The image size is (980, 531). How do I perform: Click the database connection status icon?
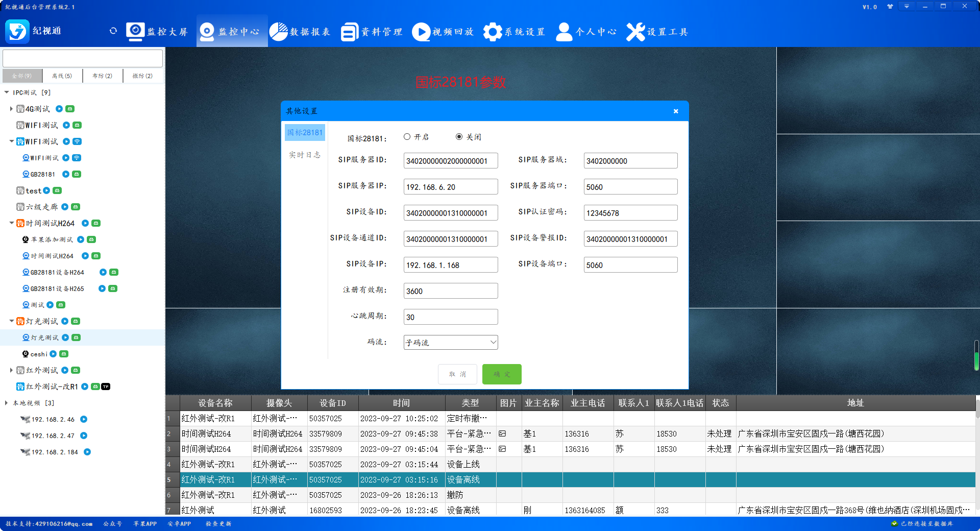894,523
